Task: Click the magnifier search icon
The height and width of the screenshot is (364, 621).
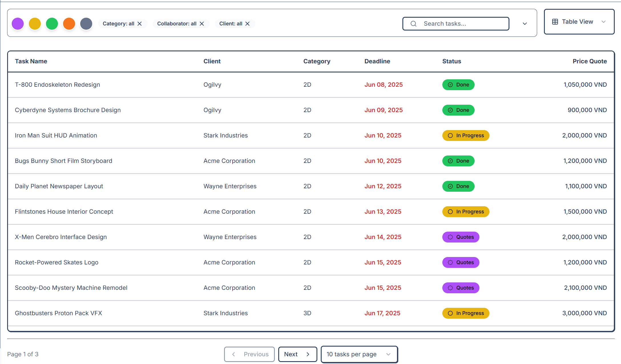Action: click(x=414, y=24)
